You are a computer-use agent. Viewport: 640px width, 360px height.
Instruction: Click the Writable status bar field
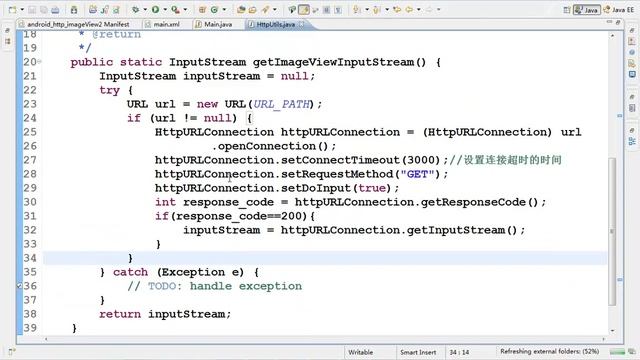[x=360, y=352]
